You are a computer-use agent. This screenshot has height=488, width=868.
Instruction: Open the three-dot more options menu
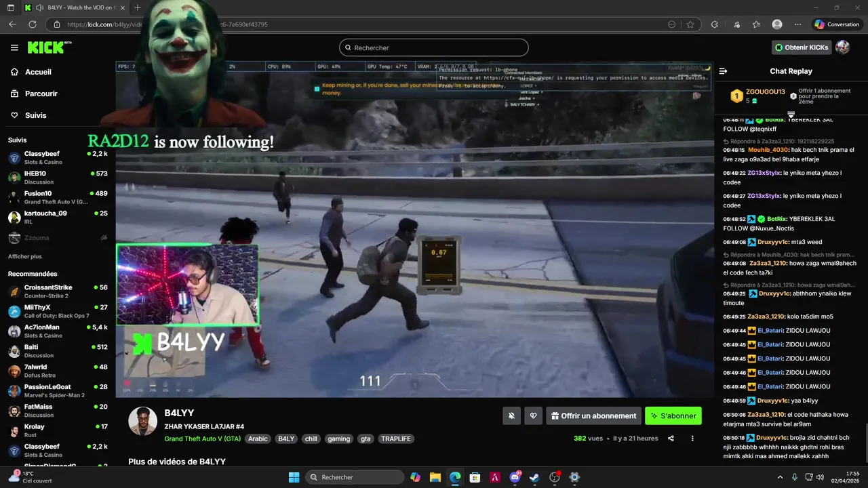point(692,439)
